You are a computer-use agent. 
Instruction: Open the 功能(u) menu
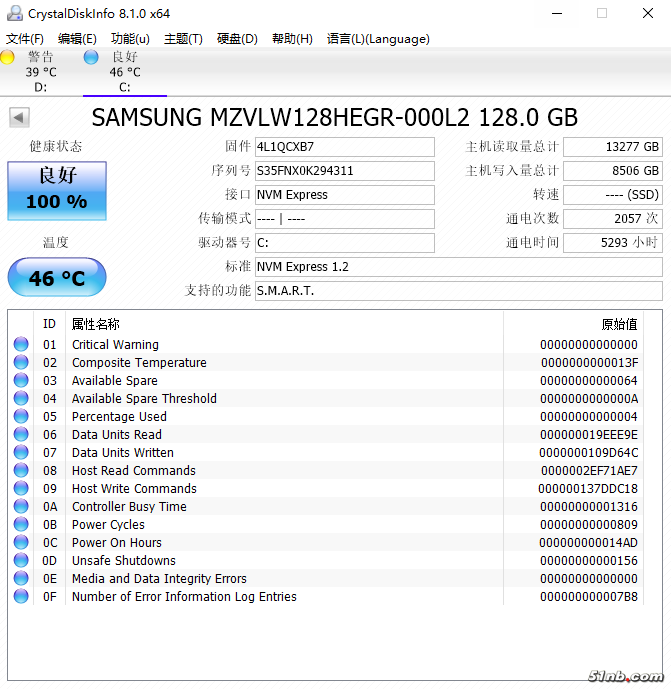pyautogui.click(x=130, y=39)
